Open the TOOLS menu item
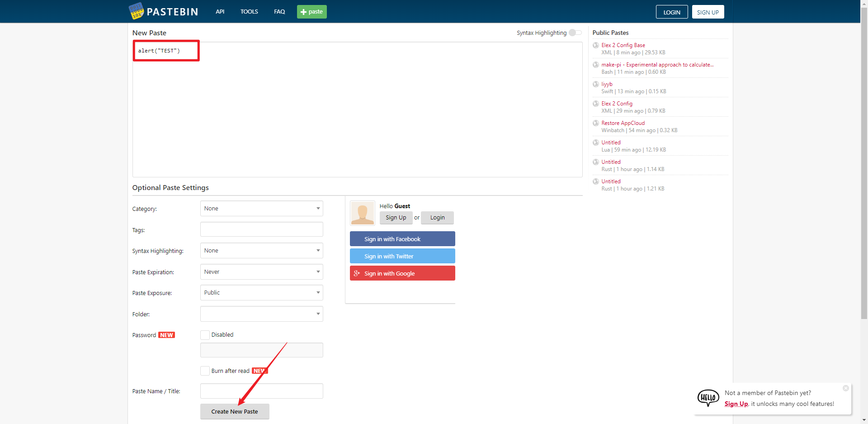Screen dimensions: 868x424 point(249,12)
